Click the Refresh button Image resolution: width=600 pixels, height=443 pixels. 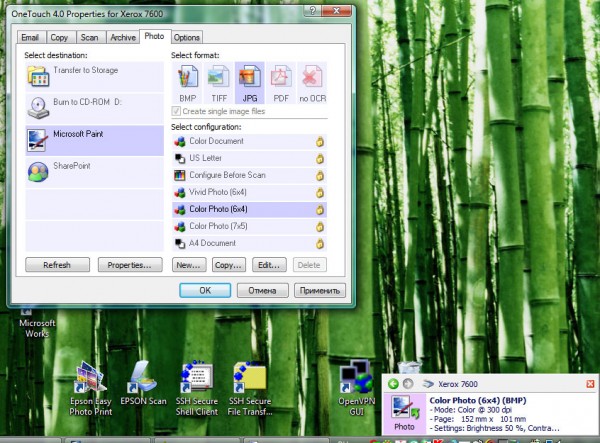point(57,265)
